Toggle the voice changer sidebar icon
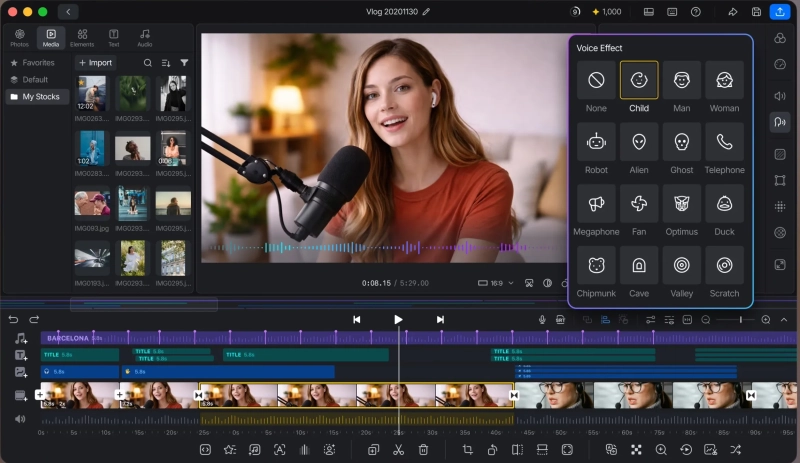 (780, 122)
